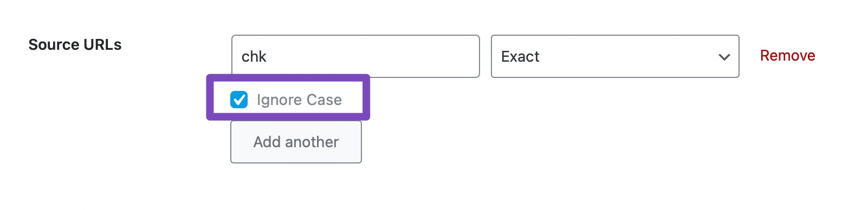Expand the match type combo box
Viewport: 868px width, 210px height.
click(x=615, y=56)
